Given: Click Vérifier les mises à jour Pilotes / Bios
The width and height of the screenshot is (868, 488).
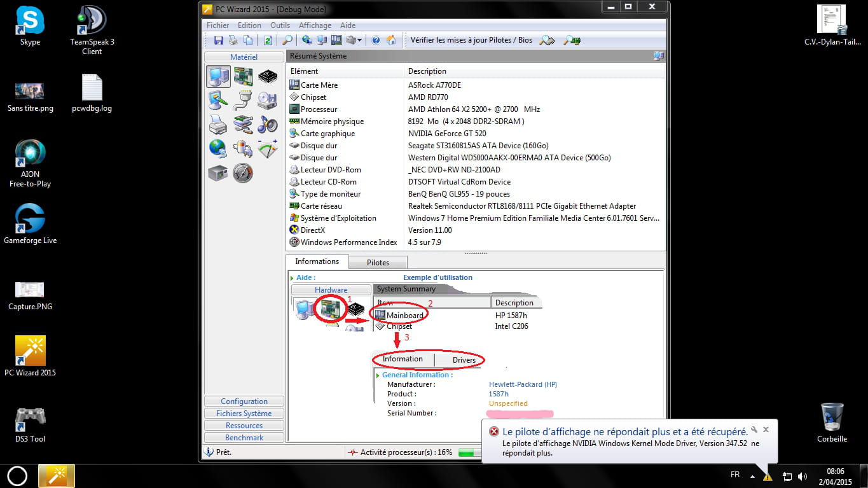Looking at the screenshot, I should pos(471,40).
